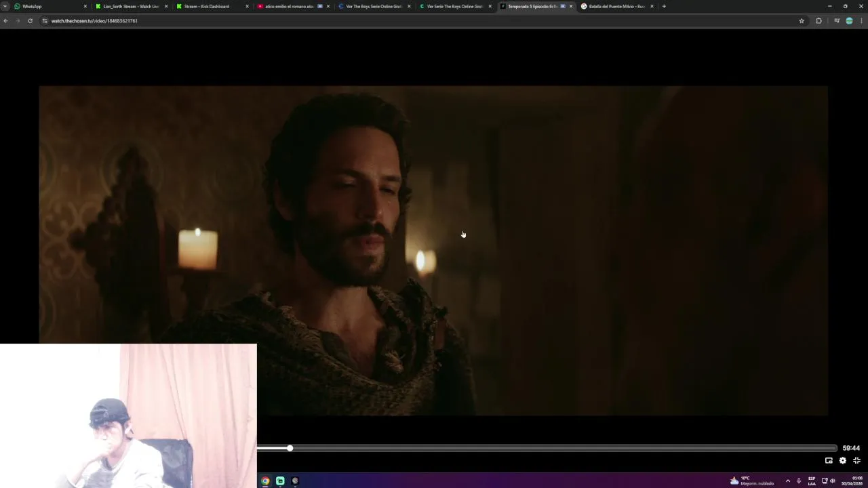Go forward to the next page

pos(18,21)
